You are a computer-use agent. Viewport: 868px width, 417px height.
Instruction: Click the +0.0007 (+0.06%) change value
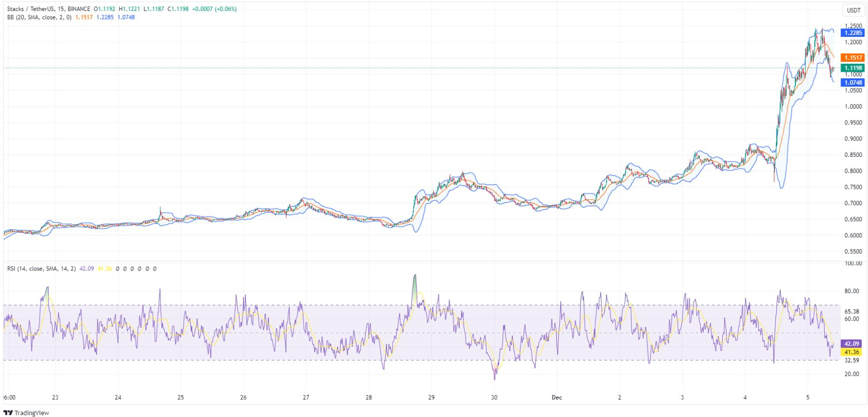[x=215, y=9]
